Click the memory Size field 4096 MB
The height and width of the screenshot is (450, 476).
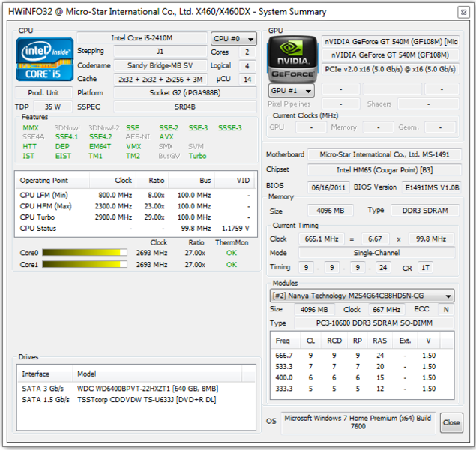(x=331, y=211)
